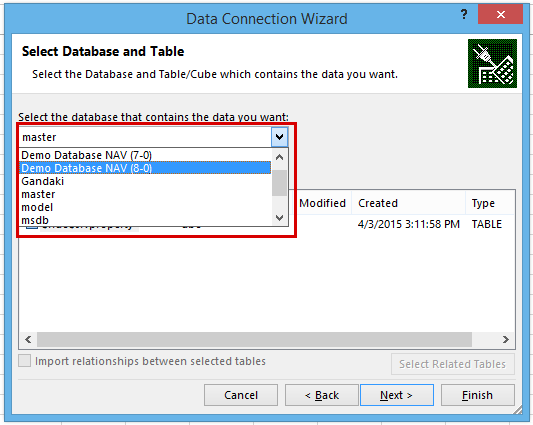Click the horizontal scrollbar thumb of table list
533x425 pixels.
click(x=254, y=339)
